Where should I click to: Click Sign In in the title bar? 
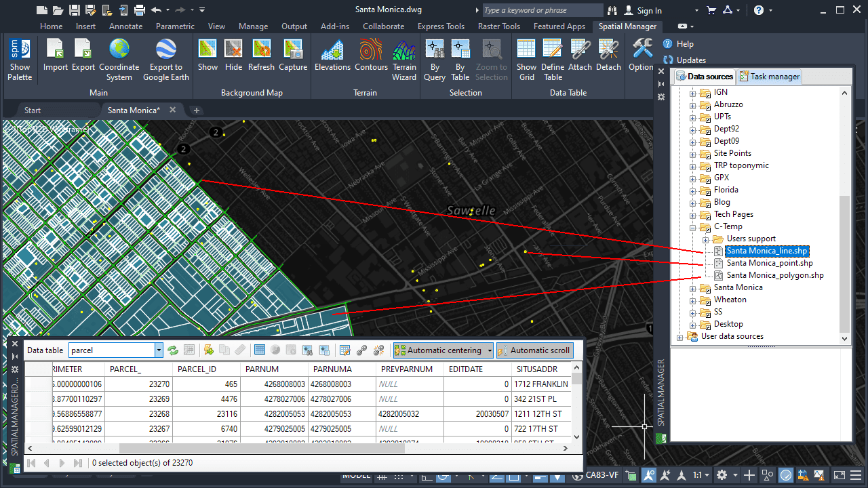[x=643, y=10]
